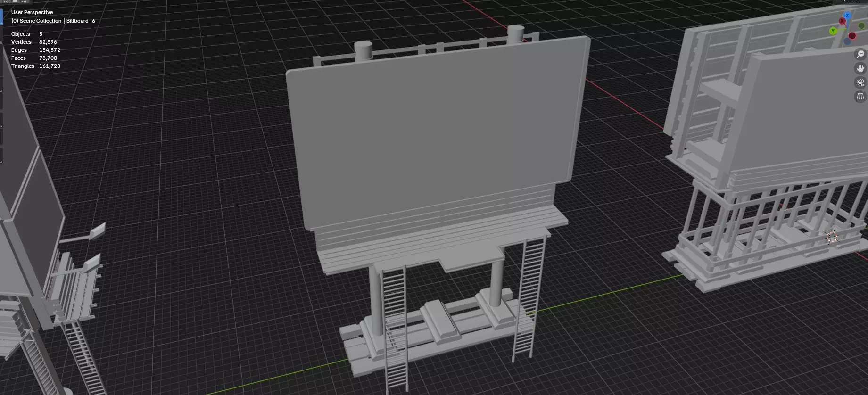The image size is (868, 395).
Task: Click the blue Z axis gizmo ball
Action: 847,15
